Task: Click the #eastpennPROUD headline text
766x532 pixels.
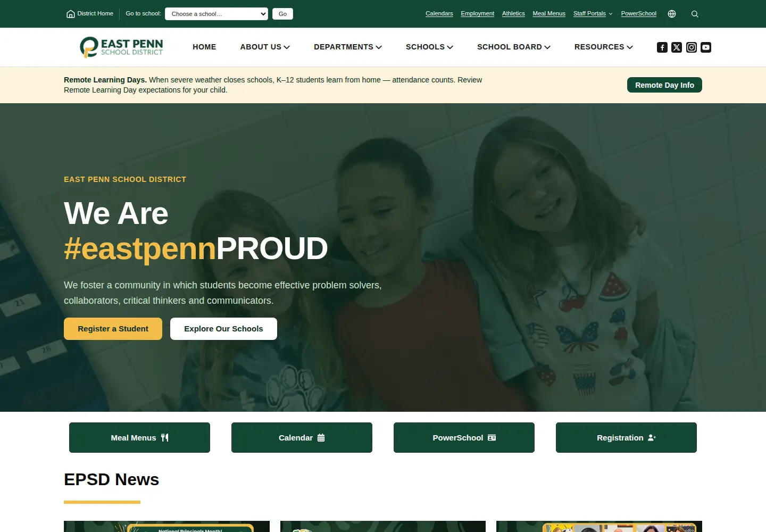Action: click(196, 248)
